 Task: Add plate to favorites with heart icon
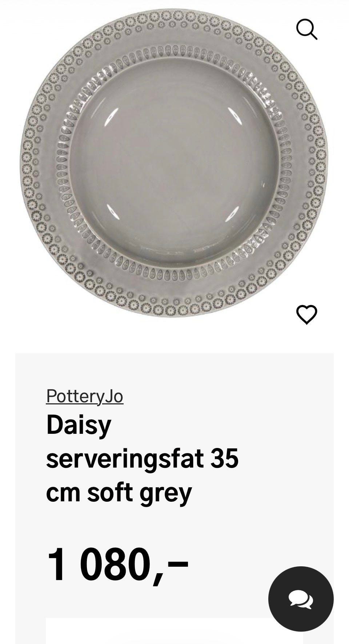coord(307,314)
